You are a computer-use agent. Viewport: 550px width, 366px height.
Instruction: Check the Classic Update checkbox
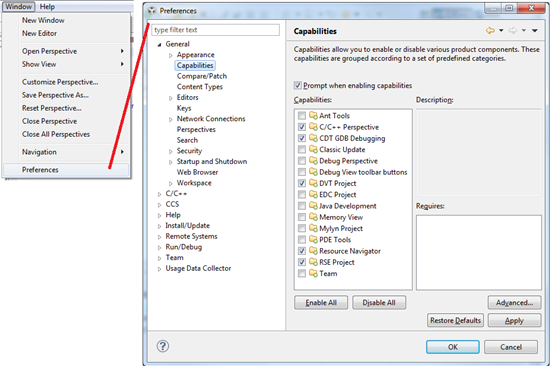(302, 149)
